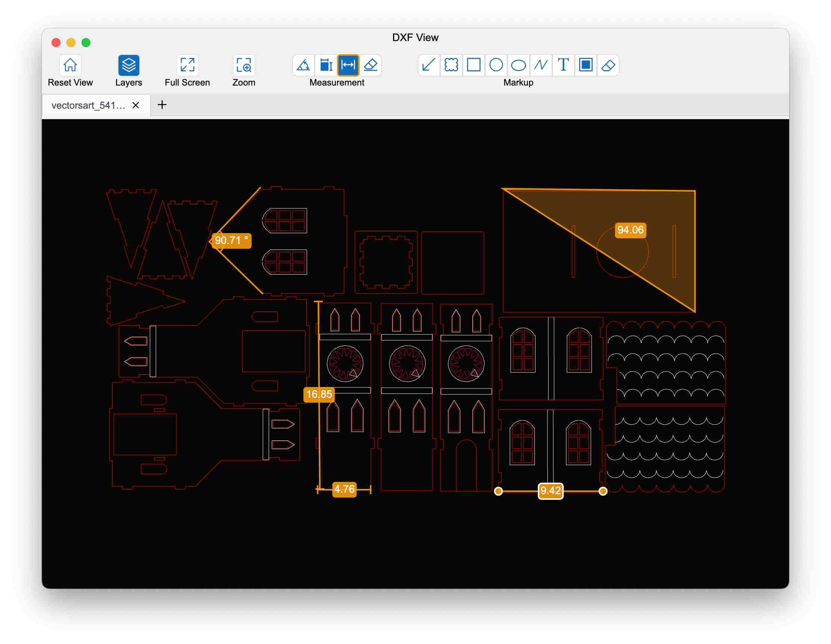
Task: Click the green maximize window button
Action: (86, 43)
